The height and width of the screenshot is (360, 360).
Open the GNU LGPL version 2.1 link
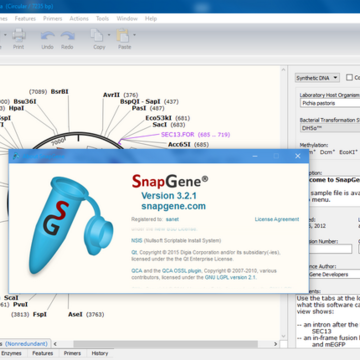(230, 277)
